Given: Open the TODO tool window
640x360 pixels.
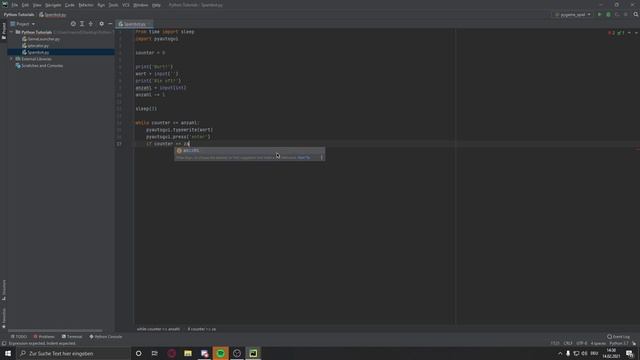Looking at the screenshot, I should [x=18, y=337].
